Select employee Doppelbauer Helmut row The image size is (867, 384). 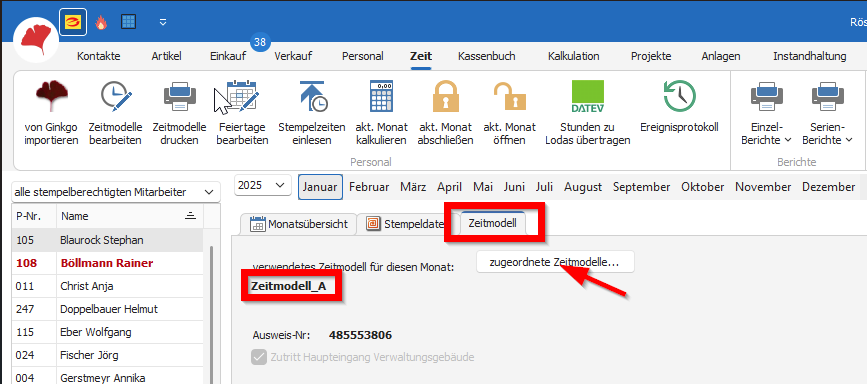coord(107,309)
